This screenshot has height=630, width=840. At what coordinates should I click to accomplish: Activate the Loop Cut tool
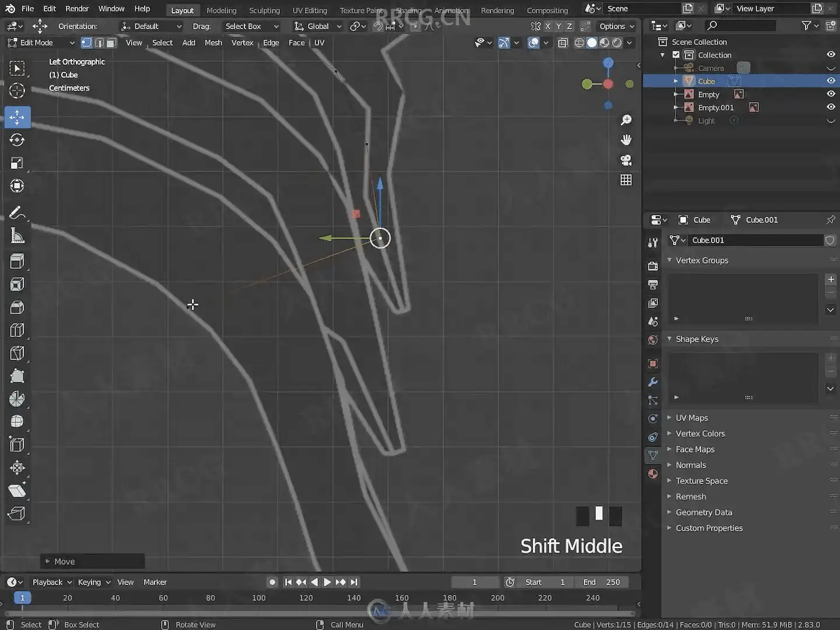click(17, 330)
